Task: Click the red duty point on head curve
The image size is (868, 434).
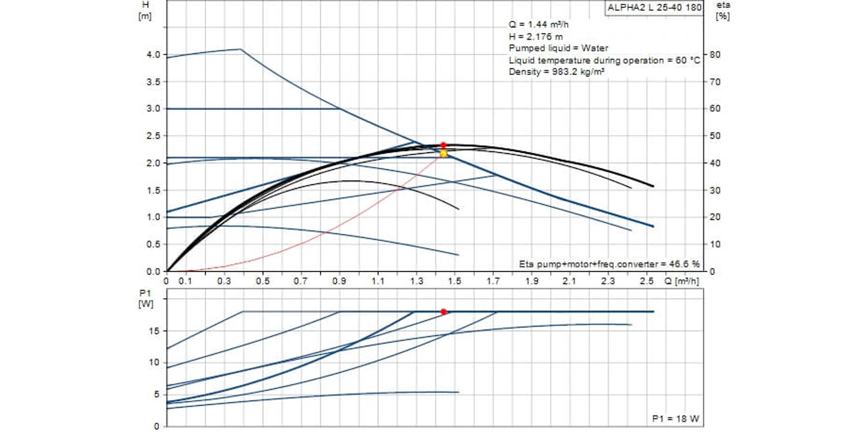Action: click(443, 145)
